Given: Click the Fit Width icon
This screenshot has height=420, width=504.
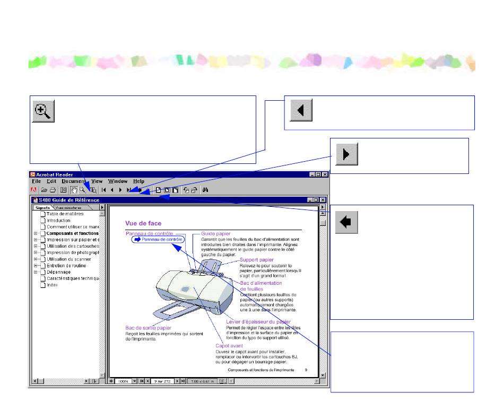Looking at the screenshot, I should click(175, 190).
